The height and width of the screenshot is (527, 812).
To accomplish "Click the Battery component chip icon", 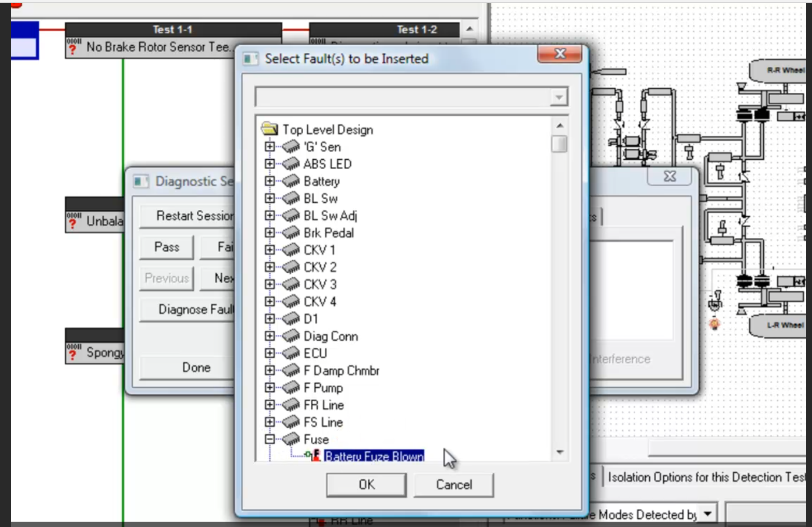I will [291, 181].
